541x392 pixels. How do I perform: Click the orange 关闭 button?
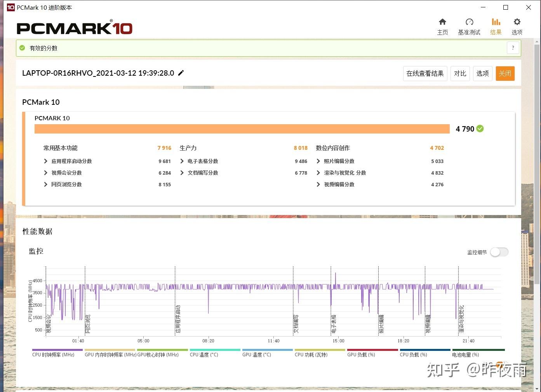(505, 73)
